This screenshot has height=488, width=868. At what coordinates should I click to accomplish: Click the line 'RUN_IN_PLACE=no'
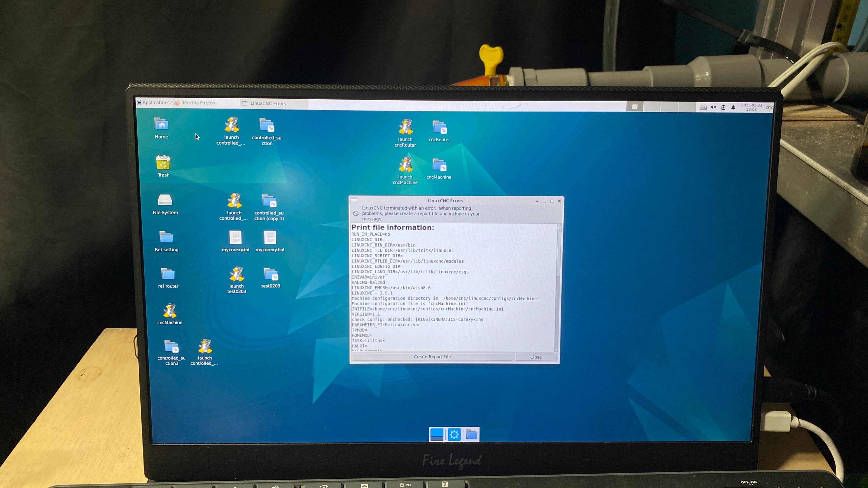pos(371,234)
